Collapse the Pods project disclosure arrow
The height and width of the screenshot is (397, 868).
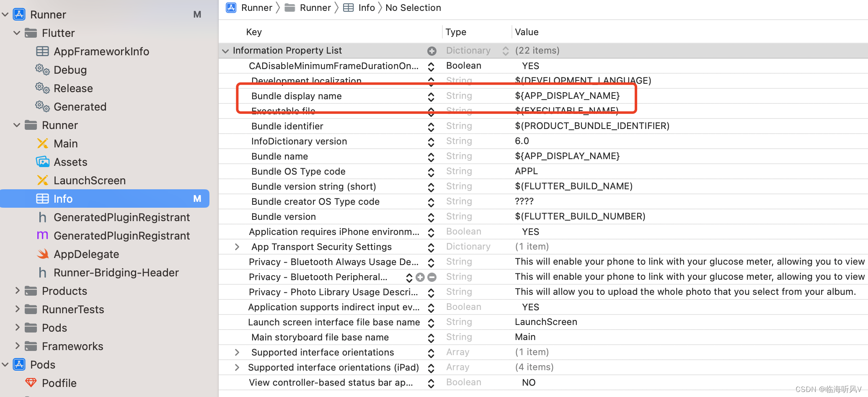5,365
